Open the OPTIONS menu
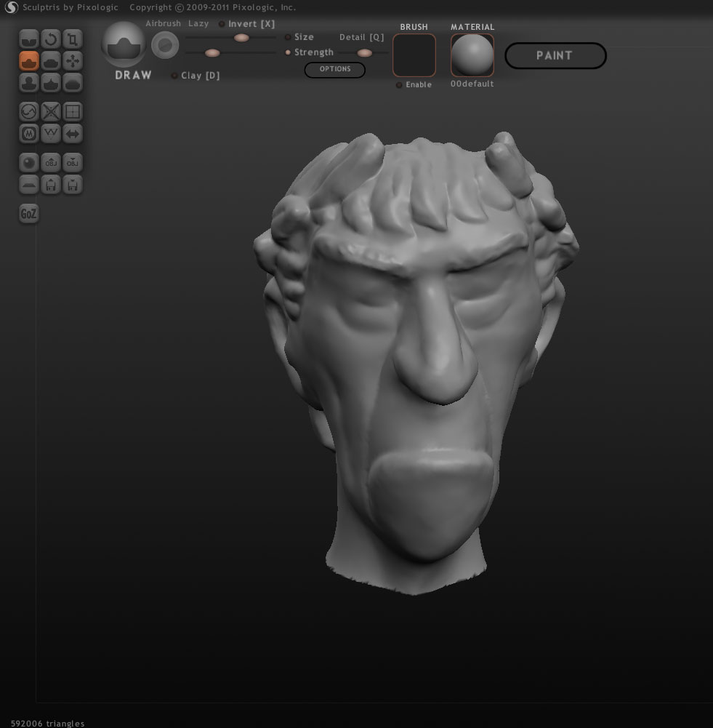This screenshot has width=713, height=728. pyautogui.click(x=335, y=69)
